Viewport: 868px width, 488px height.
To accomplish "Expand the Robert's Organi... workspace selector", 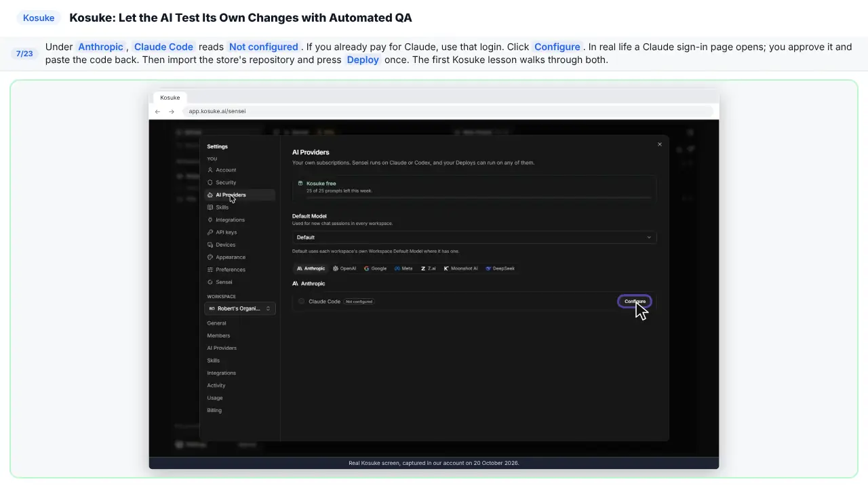I will tap(240, 308).
